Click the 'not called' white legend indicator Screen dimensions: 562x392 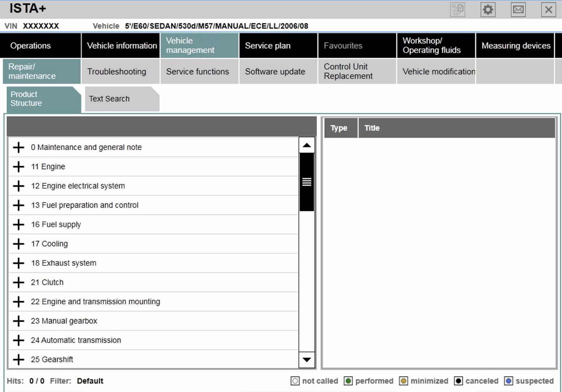coord(295,381)
